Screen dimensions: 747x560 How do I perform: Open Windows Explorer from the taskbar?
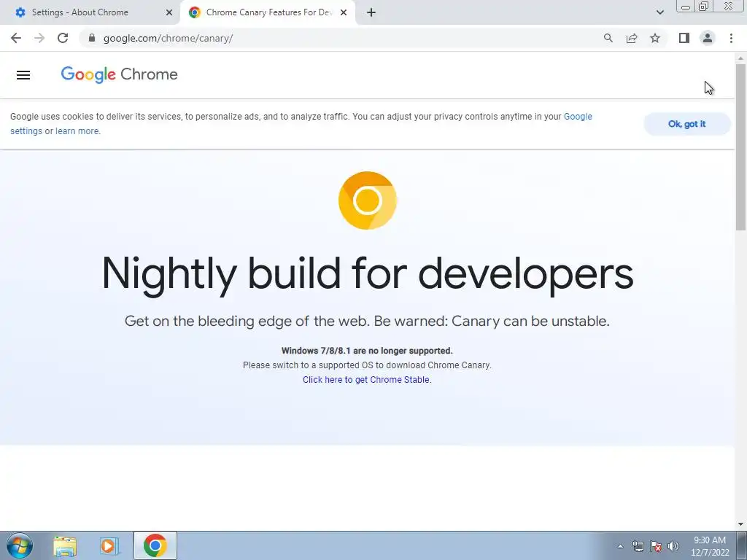(x=65, y=545)
